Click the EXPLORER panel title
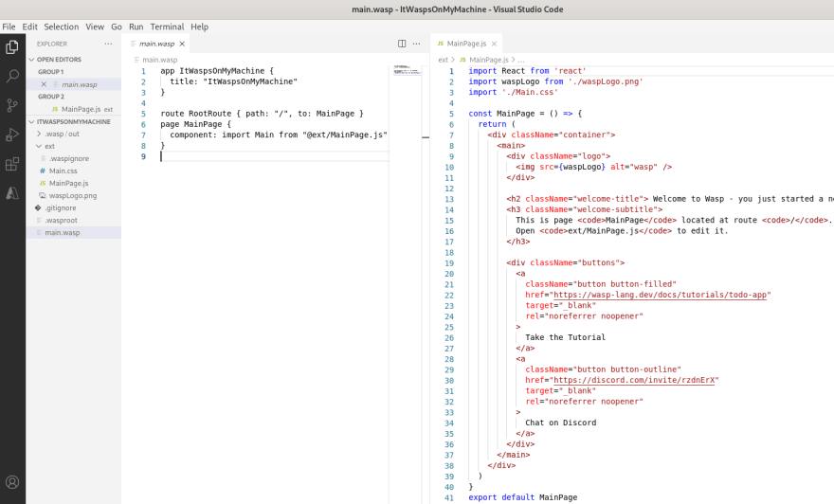Viewport: 834px width, 504px height. coord(52,44)
